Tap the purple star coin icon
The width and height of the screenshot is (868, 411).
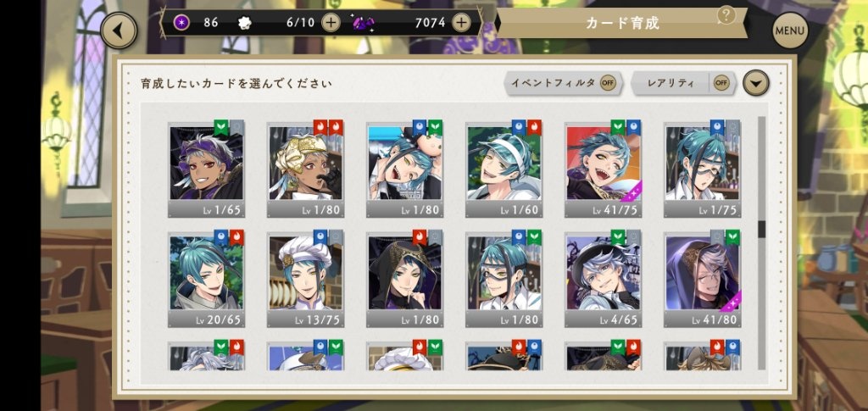pyautogui.click(x=181, y=23)
